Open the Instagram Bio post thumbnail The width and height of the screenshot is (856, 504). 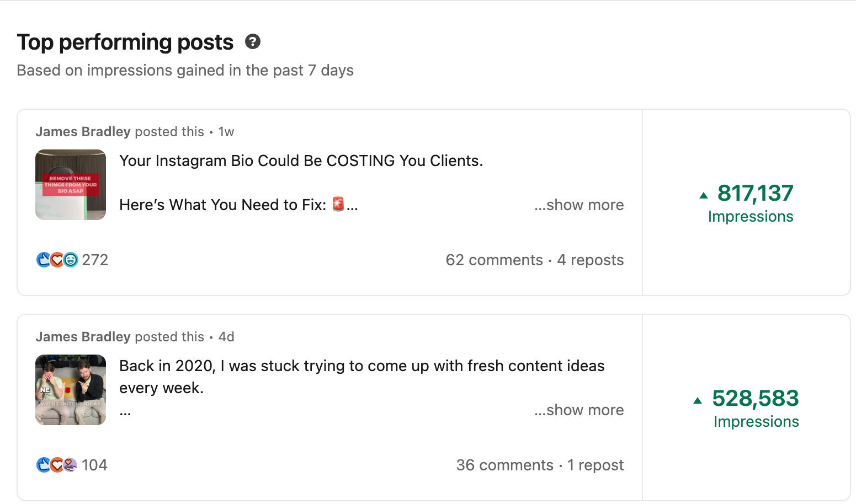coord(71,185)
